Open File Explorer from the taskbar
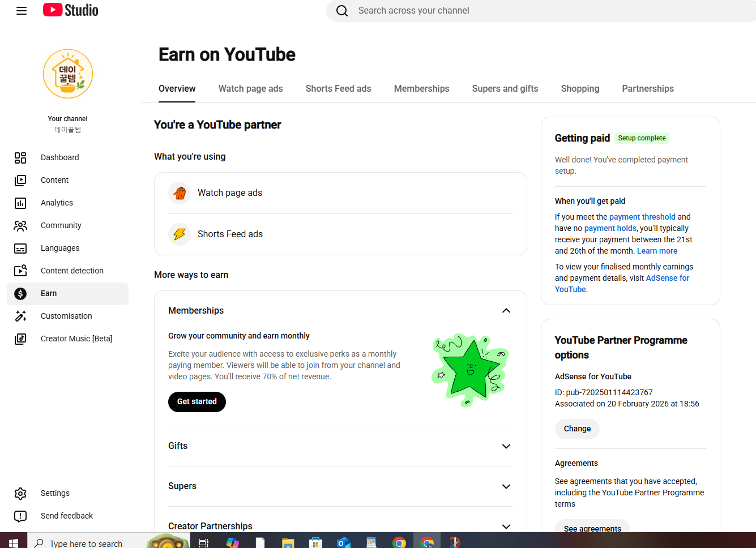Image resolution: width=756 pixels, height=548 pixels. pos(288,542)
